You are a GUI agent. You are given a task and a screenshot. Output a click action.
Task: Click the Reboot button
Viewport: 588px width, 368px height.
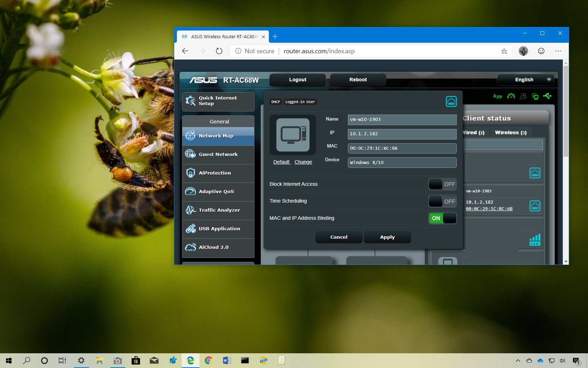tap(358, 80)
